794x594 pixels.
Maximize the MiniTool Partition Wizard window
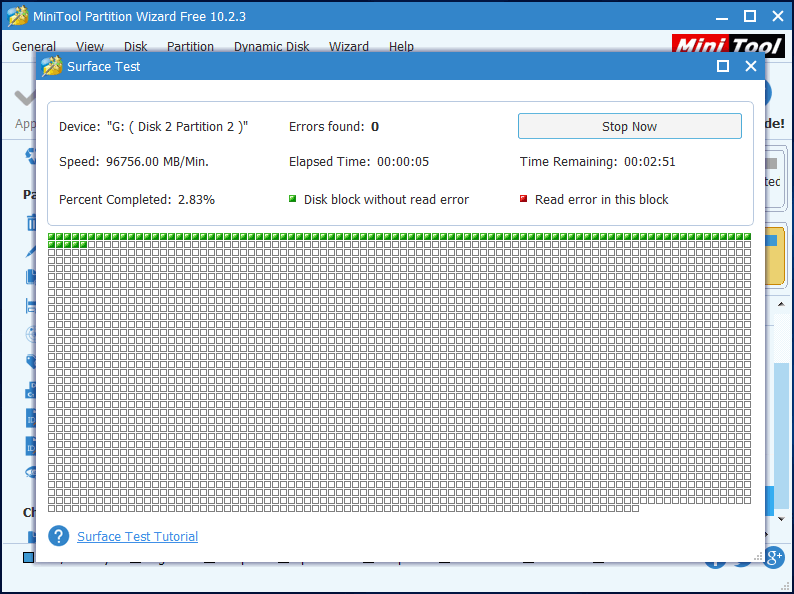(x=750, y=16)
